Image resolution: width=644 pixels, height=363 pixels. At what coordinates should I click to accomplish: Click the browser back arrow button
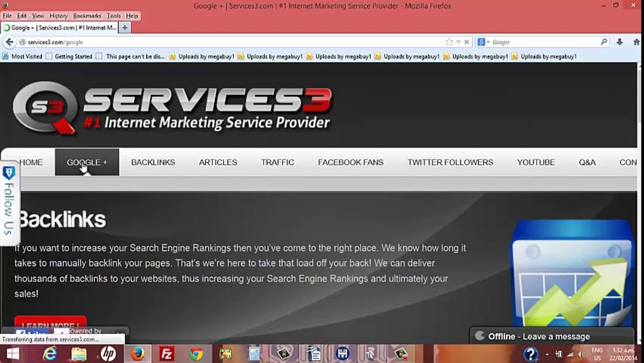[9, 42]
